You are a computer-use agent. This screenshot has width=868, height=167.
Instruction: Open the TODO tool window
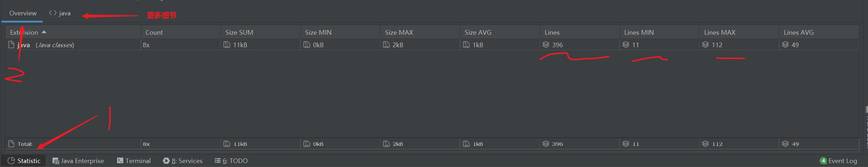click(x=231, y=161)
